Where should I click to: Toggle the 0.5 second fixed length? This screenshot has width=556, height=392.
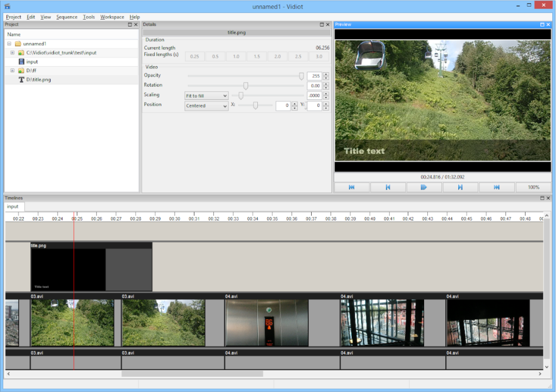pyautogui.click(x=215, y=56)
